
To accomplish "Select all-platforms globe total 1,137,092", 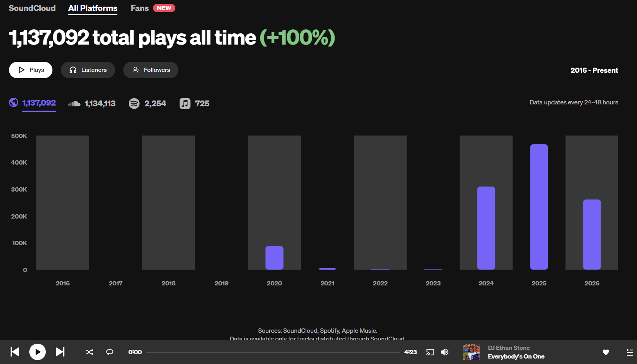I will pos(32,103).
